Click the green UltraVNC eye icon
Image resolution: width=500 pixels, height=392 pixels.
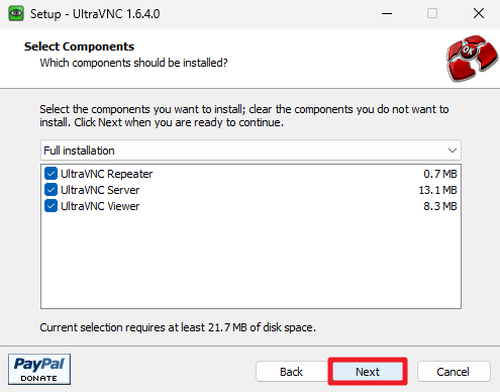pos(16,14)
